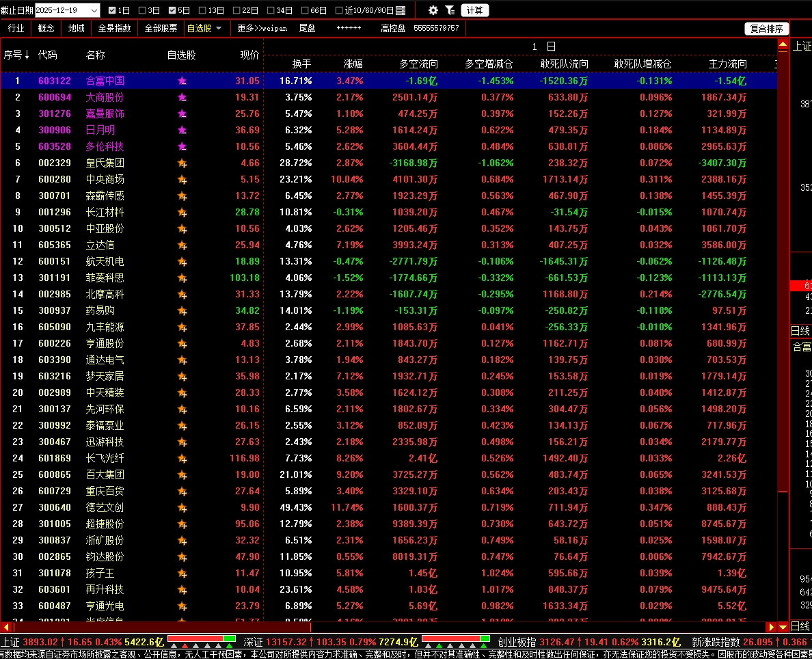The height and width of the screenshot is (659, 812).
Task: Sort by the 主力流向 column header
Action: pyautogui.click(x=728, y=64)
